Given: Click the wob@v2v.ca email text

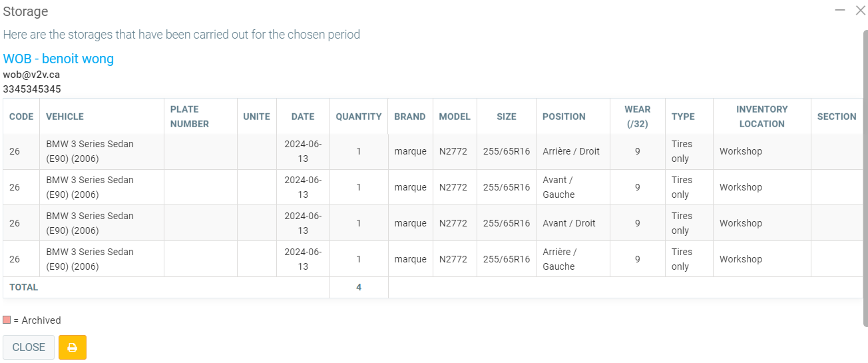Looking at the screenshot, I should pyautogui.click(x=31, y=75).
